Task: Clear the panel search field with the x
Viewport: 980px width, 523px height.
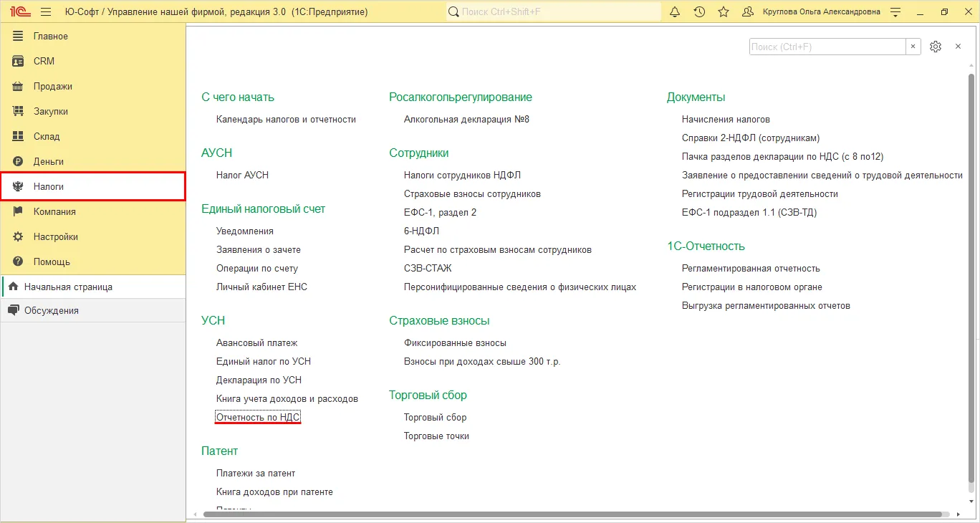Action: click(x=913, y=47)
